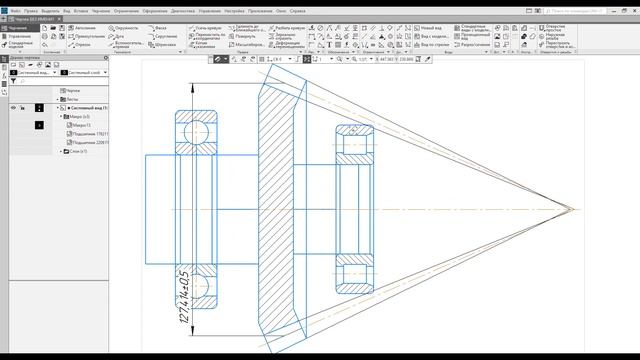Expand the Правка ribbon group arrow

point(300,52)
